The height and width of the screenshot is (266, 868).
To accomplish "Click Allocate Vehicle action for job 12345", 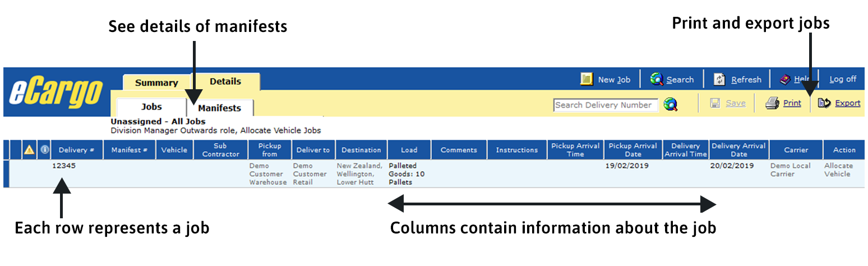I will coord(838,170).
